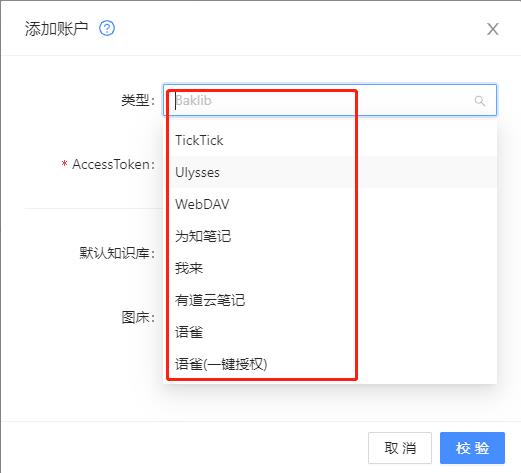
Task: Select 有道云笔记 option
Action: [x=330, y=300]
